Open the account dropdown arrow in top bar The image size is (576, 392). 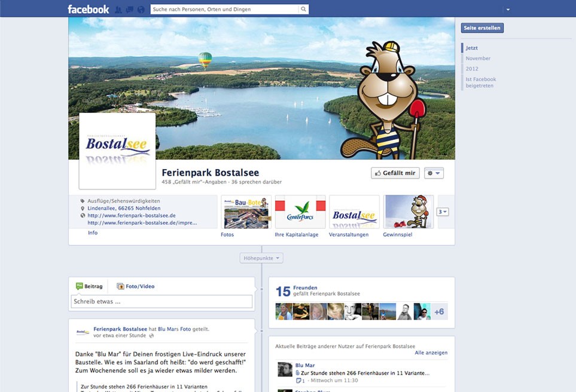point(508,10)
